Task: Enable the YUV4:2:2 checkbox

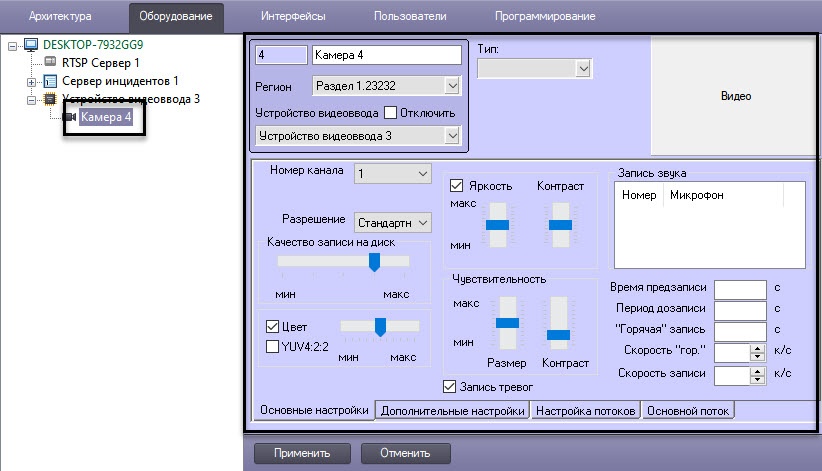Action: tap(272, 346)
